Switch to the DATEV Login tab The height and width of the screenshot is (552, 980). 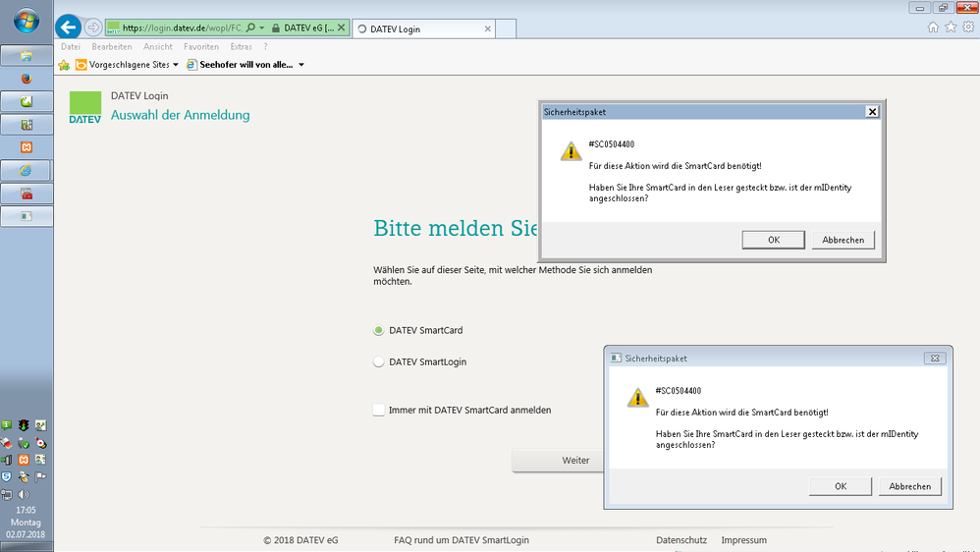(x=423, y=28)
